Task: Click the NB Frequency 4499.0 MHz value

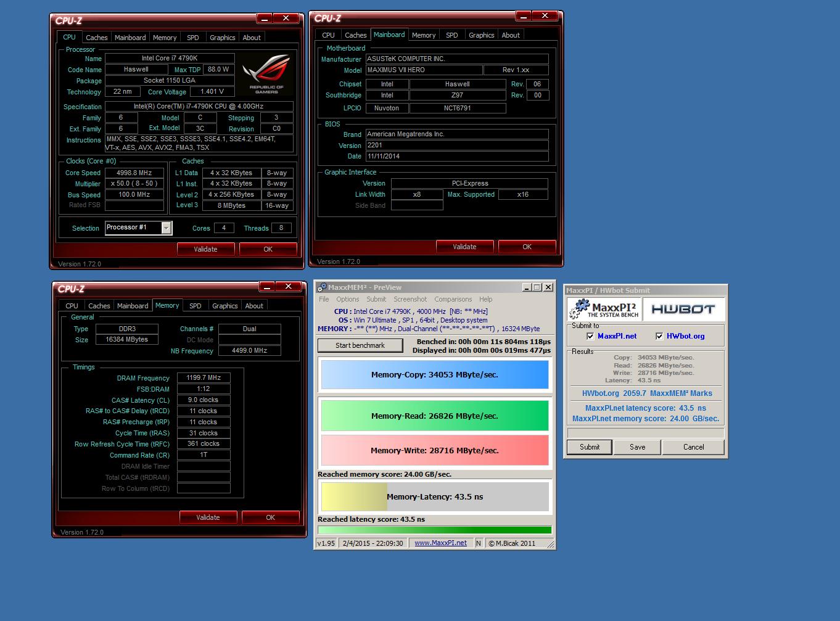Action: tap(250, 350)
